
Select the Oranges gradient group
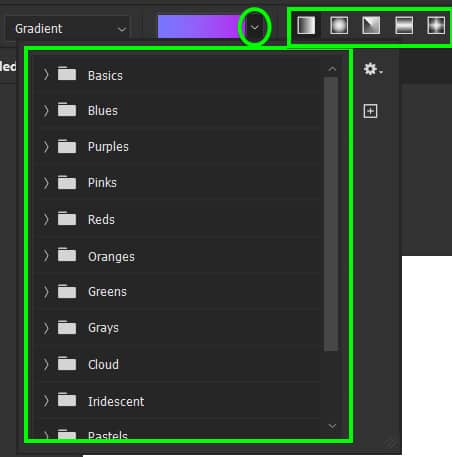(179, 256)
